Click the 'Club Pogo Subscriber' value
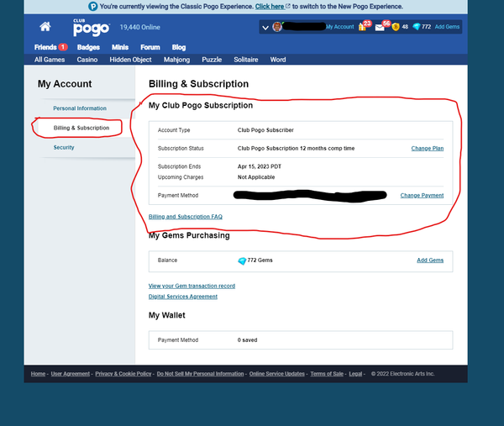504x426 pixels. pyautogui.click(x=265, y=130)
